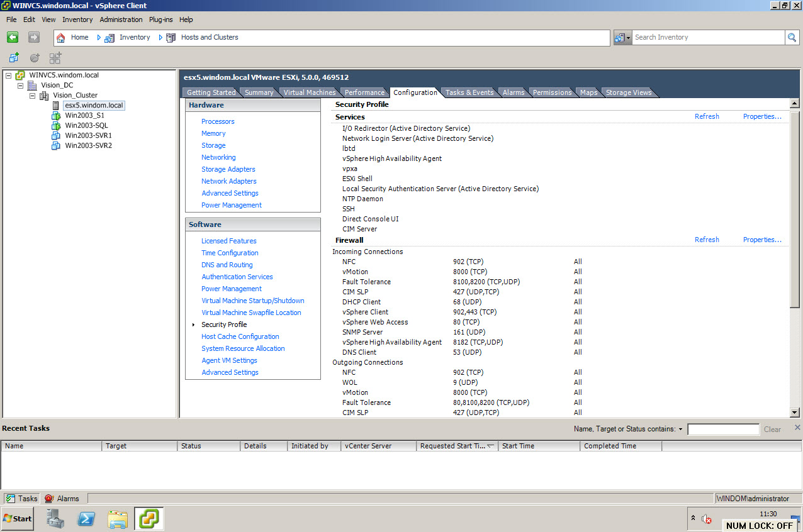Screen dimensions: 803x532
Task: Open the Firewall Properties link
Action: pyautogui.click(x=761, y=240)
